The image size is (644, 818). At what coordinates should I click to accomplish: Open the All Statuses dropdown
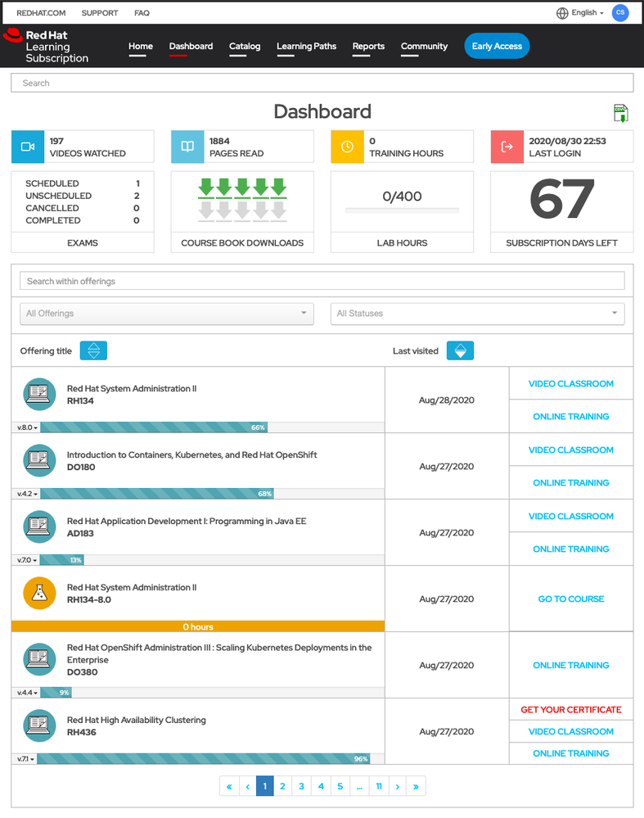(477, 314)
